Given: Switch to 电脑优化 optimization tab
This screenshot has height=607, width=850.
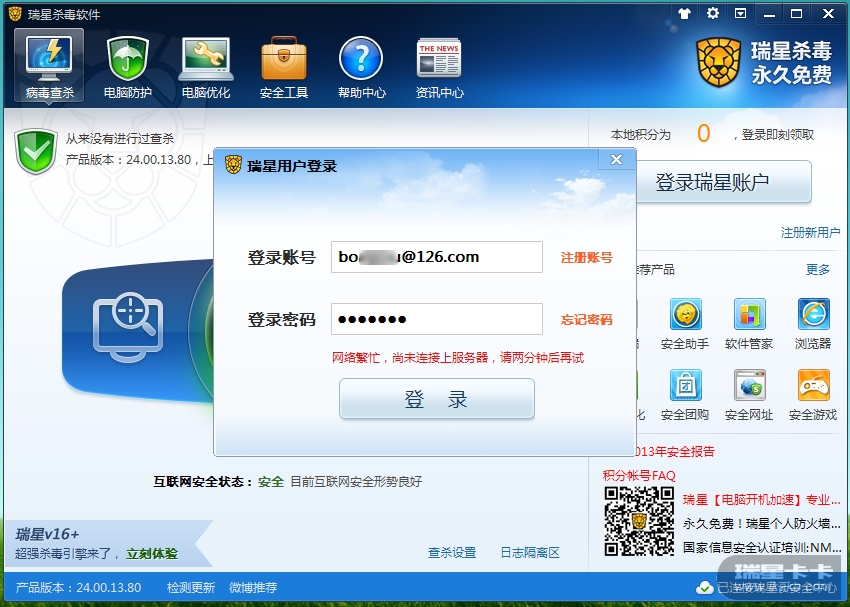Looking at the screenshot, I should [x=205, y=67].
